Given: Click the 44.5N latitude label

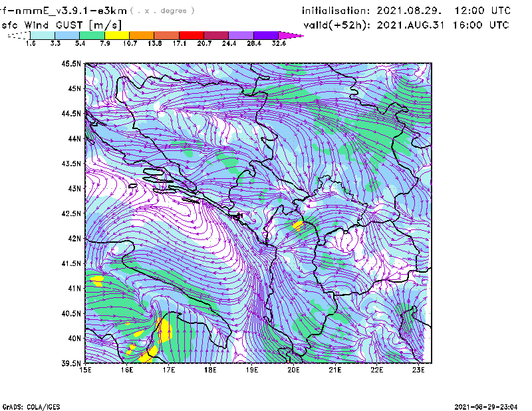Looking at the screenshot, I should (x=72, y=113).
